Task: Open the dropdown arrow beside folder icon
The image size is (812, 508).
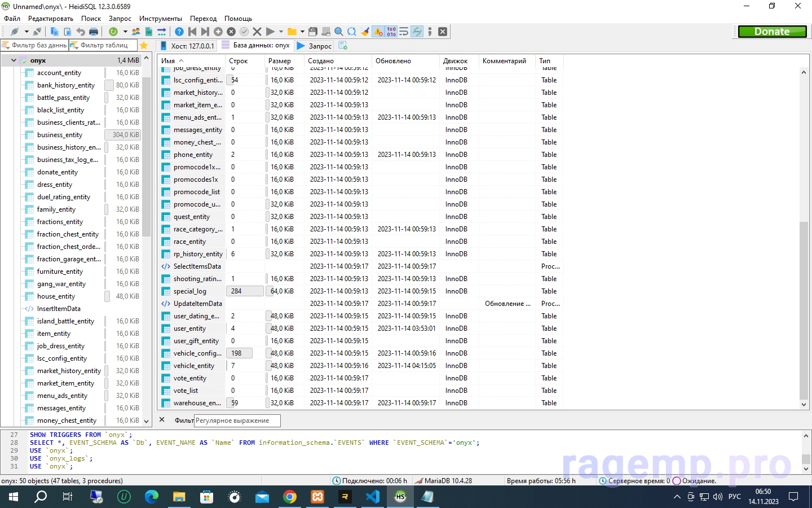Action: tap(302, 32)
